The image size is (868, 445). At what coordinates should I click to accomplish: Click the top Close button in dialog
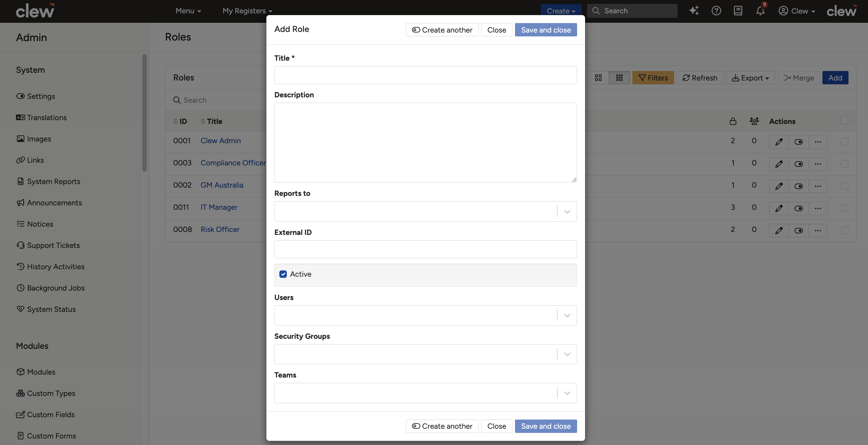[496, 30]
